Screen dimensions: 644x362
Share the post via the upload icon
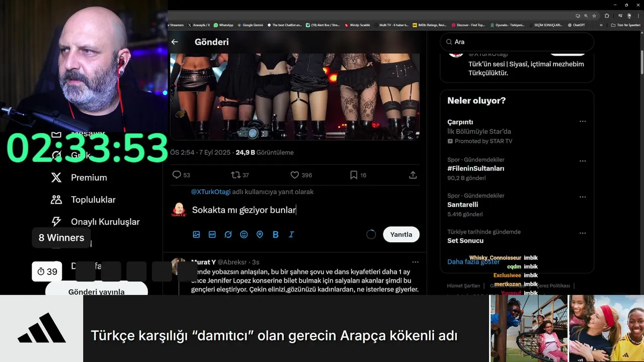pyautogui.click(x=413, y=175)
